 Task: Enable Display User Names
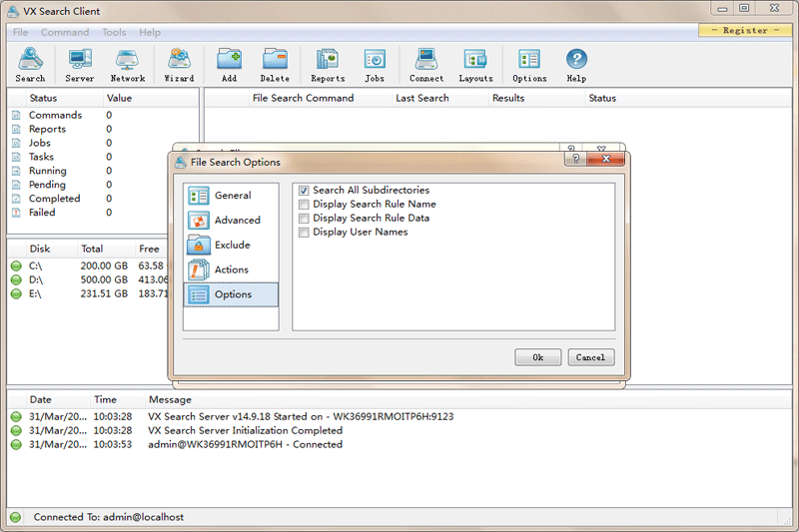click(304, 233)
